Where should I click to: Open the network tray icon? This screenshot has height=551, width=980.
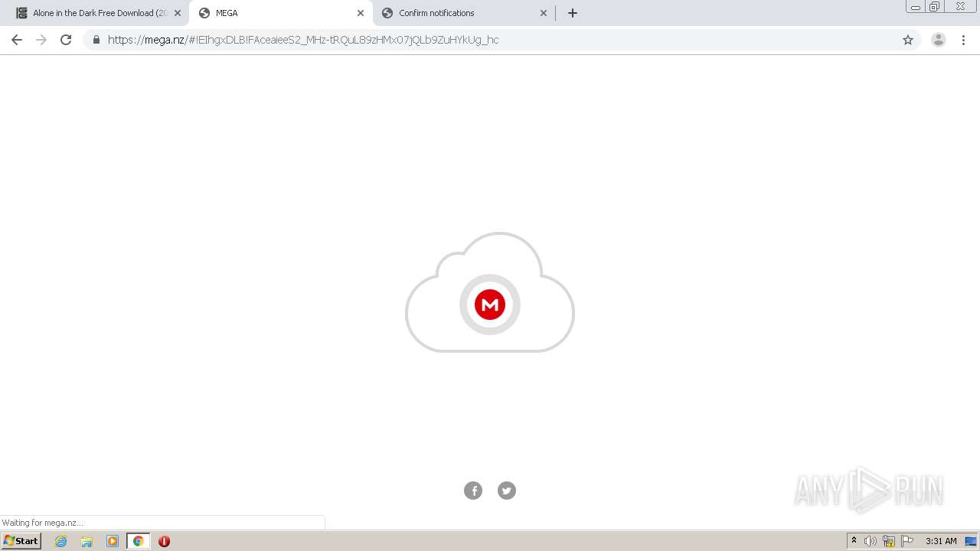coord(889,541)
